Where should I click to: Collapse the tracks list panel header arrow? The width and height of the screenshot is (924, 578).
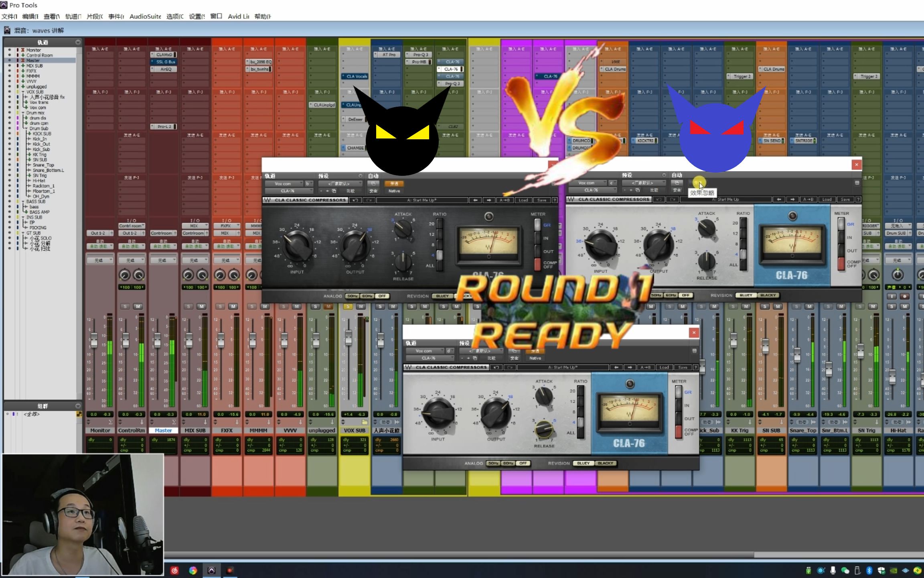tap(78, 42)
